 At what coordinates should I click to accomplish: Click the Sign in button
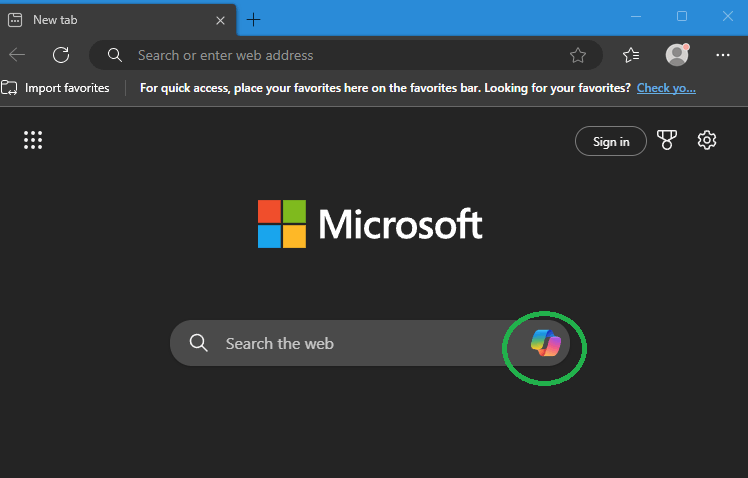pyautogui.click(x=611, y=141)
